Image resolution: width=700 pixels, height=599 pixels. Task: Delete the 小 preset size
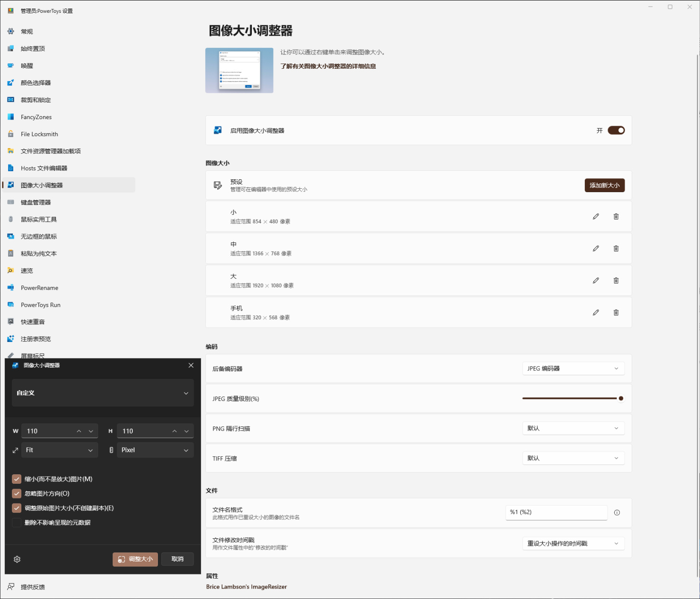click(x=616, y=216)
